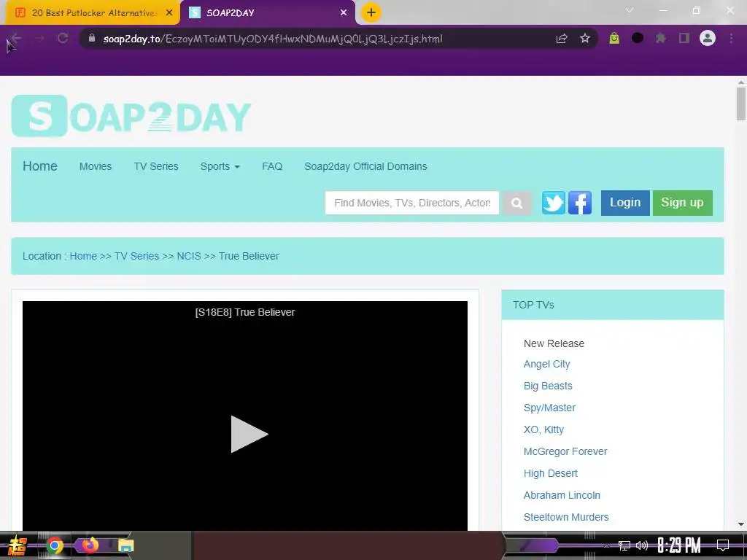Toggle the browser side panel icon
The image size is (747, 560).
[x=684, y=38]
